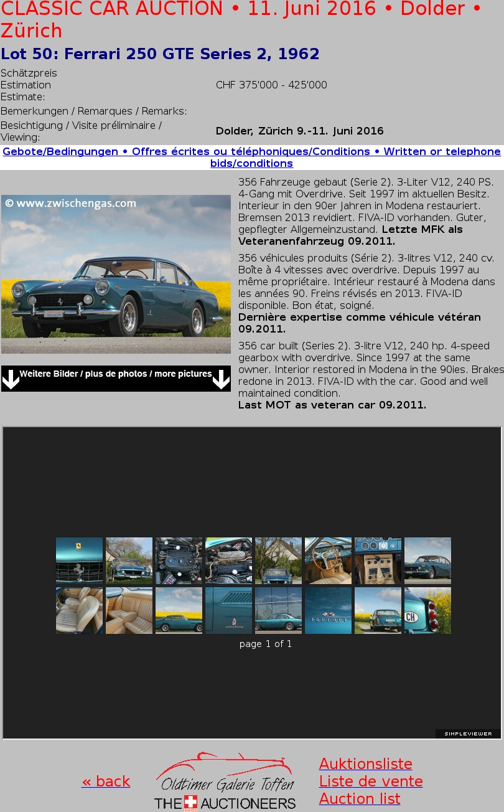Click the Bemerkungen / Remarques / Remarks label
The image size is (504, 812).
tap(93, 111)
